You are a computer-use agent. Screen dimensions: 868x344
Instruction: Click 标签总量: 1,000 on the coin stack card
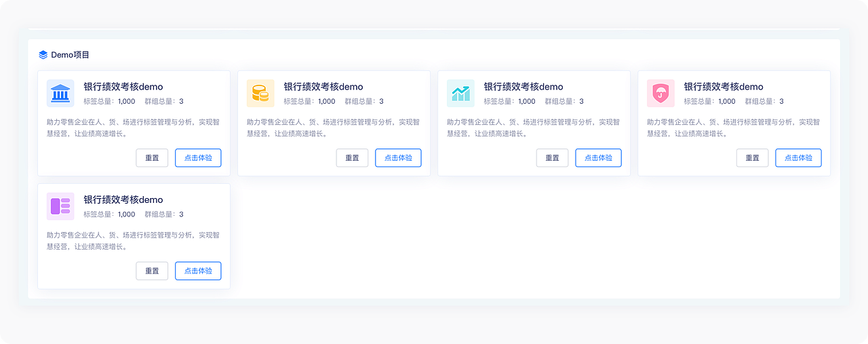point(309,101)
